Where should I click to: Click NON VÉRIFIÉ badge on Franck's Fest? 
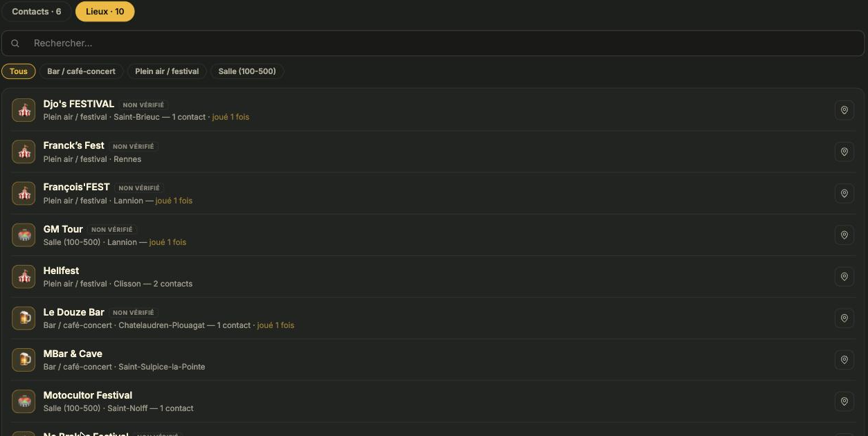point(134,147)
